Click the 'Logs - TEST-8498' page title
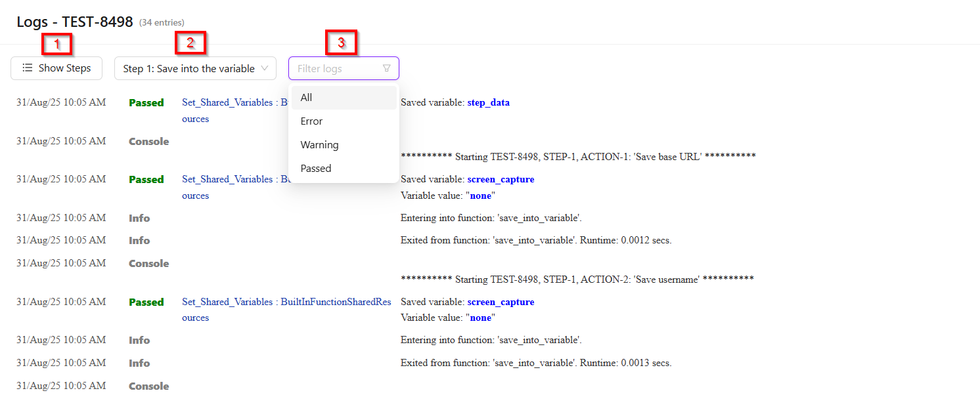980x393 pixels. click(x=75, y=22)
